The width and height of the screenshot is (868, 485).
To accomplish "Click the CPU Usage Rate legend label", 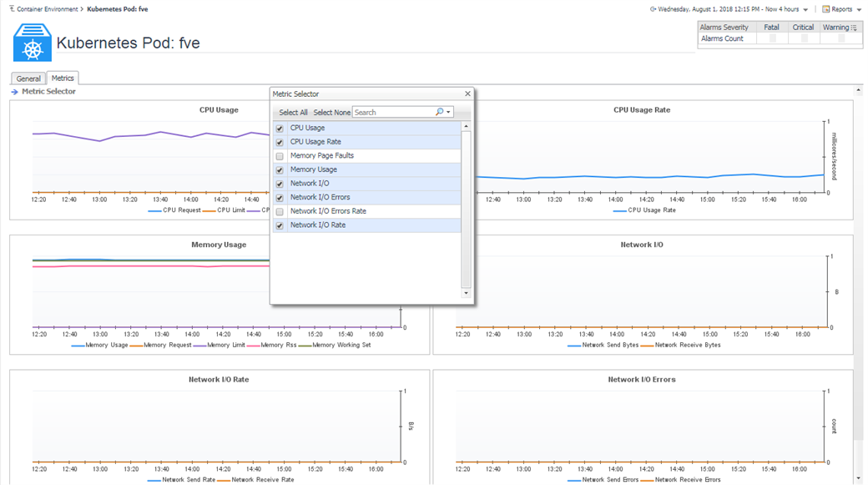I will click(x=652, y=210).
